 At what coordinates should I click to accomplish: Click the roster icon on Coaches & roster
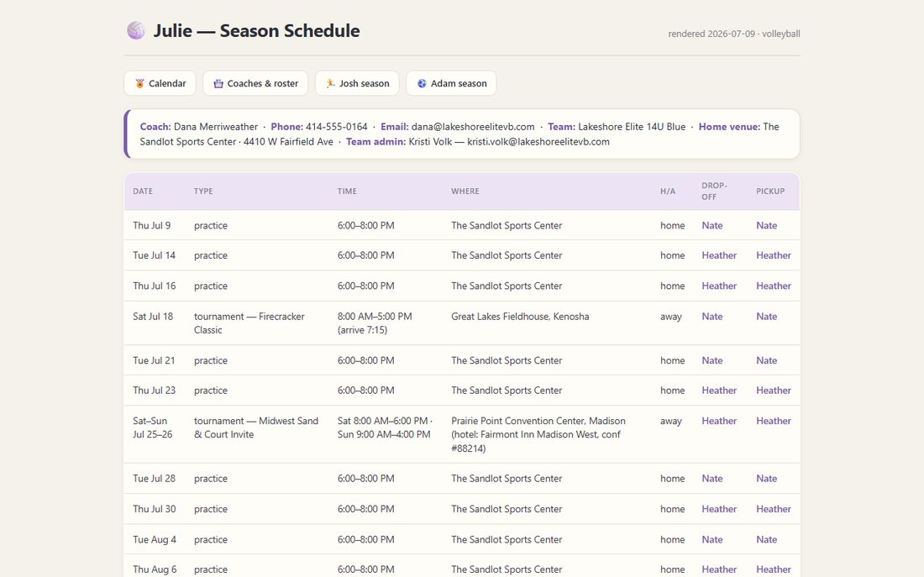pyautogui.click(x=218, y=84)
